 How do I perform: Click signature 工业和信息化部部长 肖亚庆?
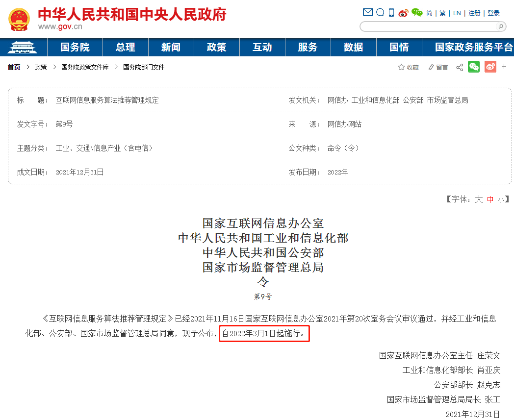click(452, 370)
